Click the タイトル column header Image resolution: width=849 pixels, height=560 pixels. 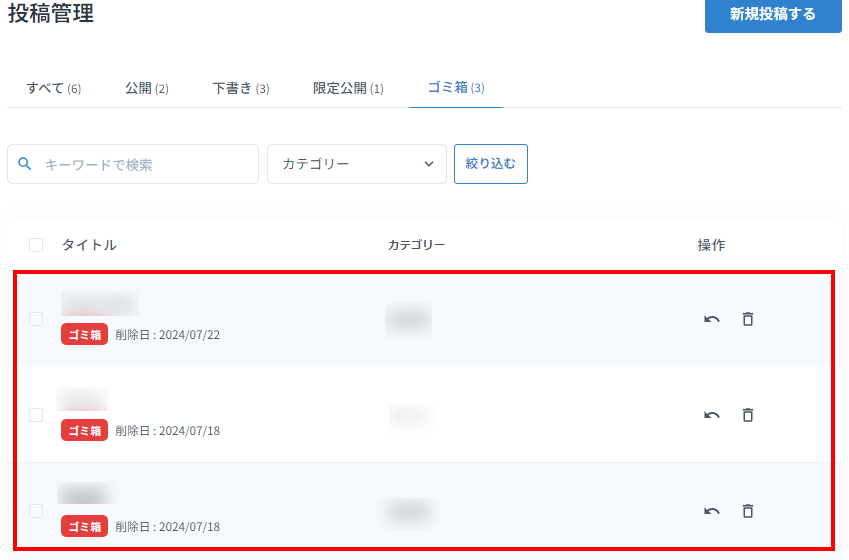click(x=89, y=245)
